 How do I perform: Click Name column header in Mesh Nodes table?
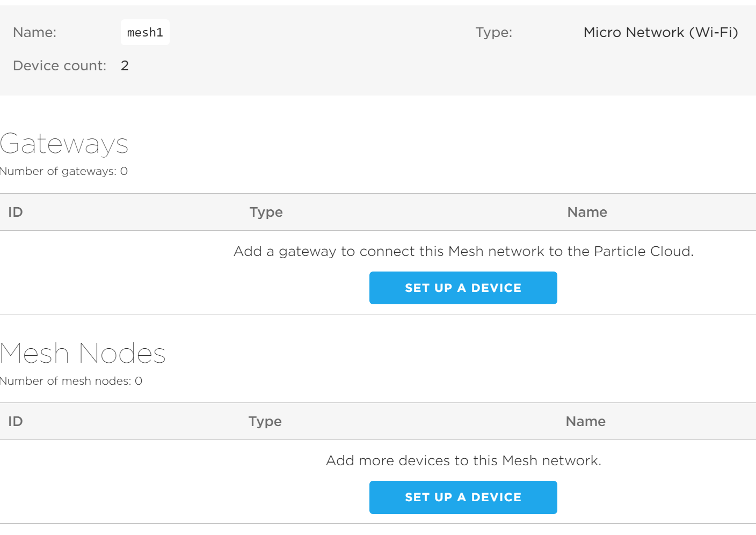(585, 422)
